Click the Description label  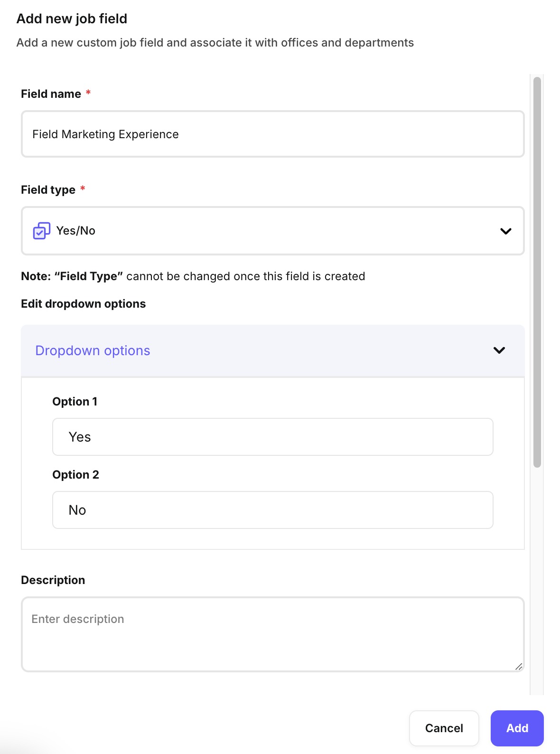coord(53,580)
